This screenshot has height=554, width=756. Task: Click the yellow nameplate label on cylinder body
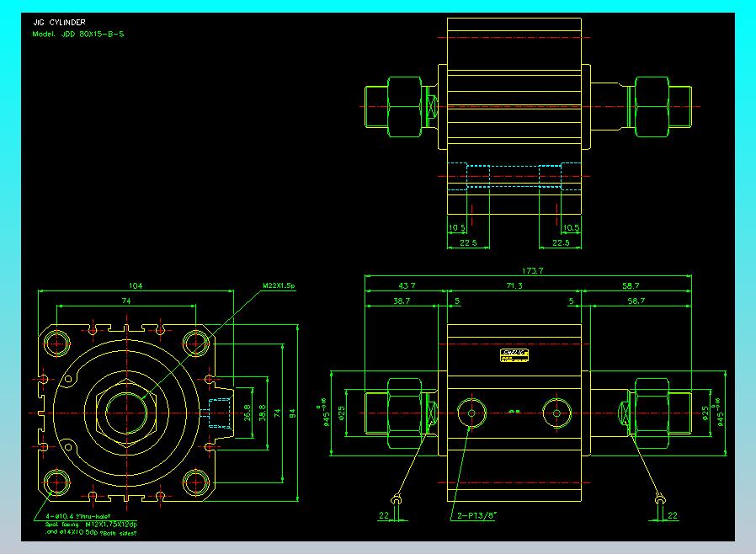pos(514,355)
